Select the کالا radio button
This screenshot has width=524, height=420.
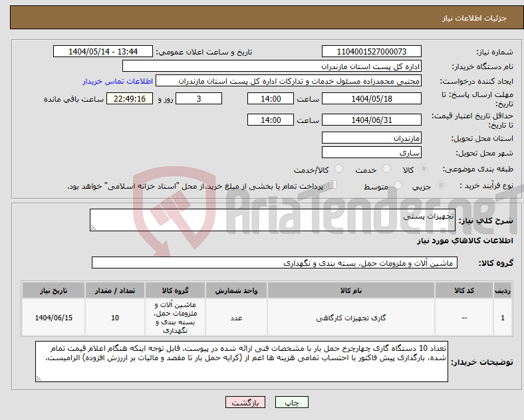pos(424,169)
